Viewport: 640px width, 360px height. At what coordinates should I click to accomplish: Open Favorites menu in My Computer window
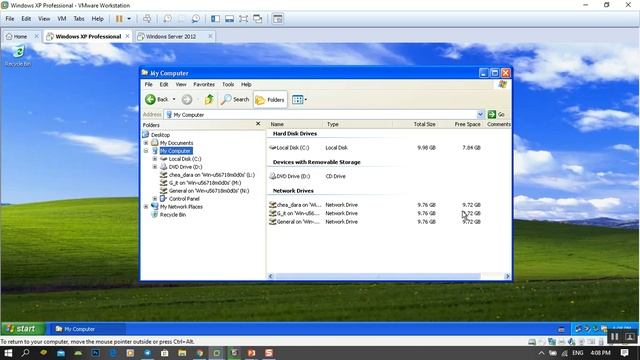point(204,84)
